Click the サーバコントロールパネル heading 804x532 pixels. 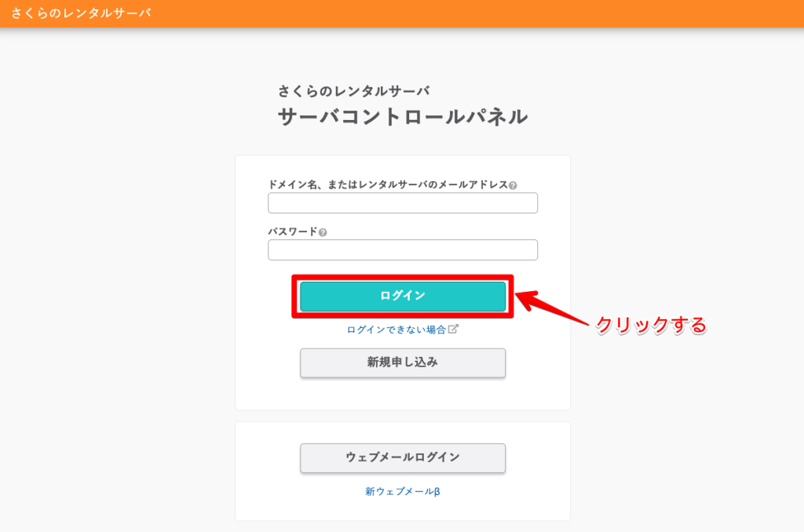click(x=403, y=116)
